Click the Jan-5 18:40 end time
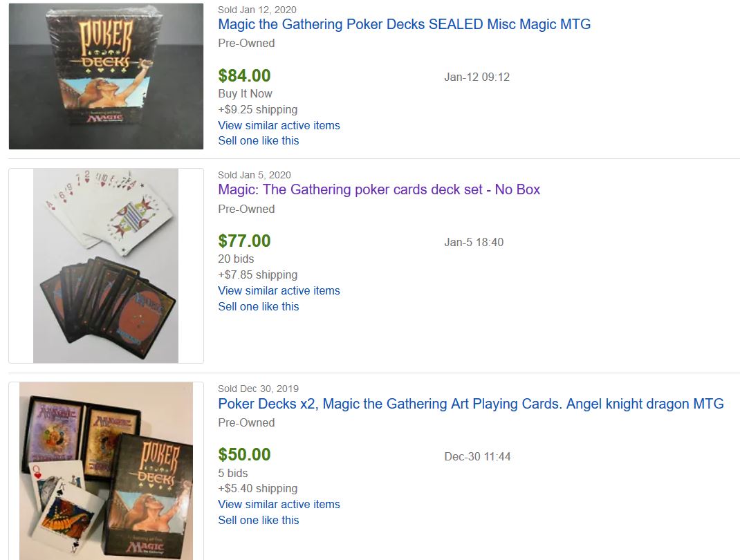The width and height of the screenshot is (740, 560). click(474, 242)
